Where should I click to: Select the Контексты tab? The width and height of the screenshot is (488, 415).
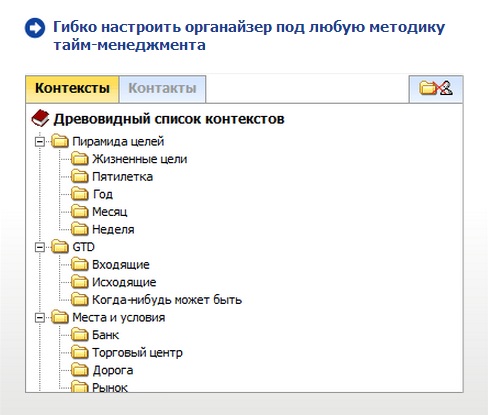tap(72, 89)
